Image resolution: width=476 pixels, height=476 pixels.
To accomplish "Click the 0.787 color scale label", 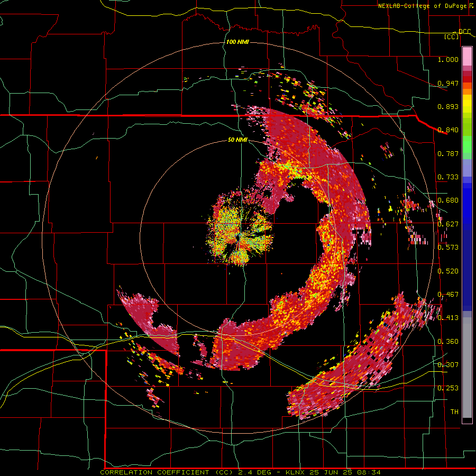I will coord(448,153).
